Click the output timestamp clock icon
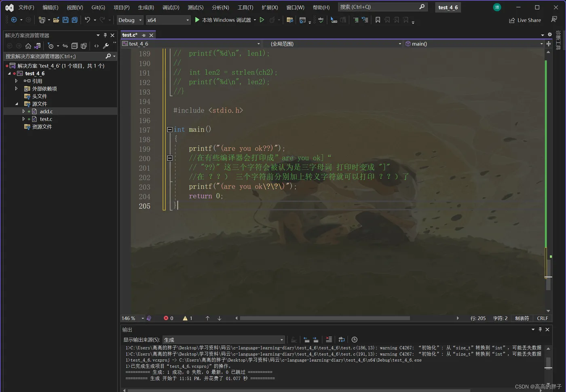 click(x=355, y=339)
